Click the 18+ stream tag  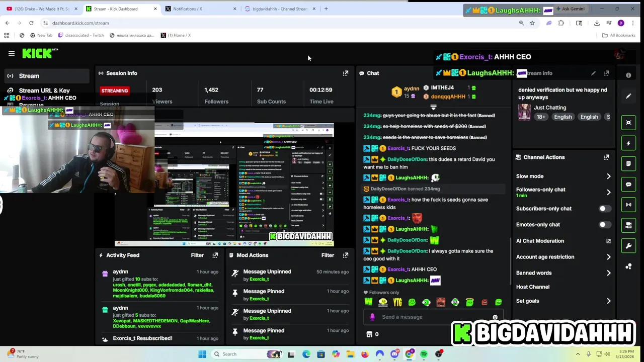click(541, 117)
